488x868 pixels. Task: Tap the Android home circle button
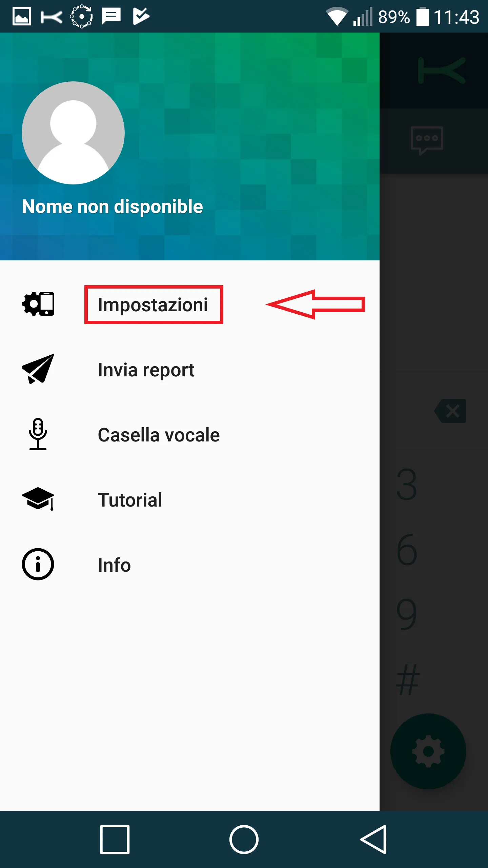[244, 840]
